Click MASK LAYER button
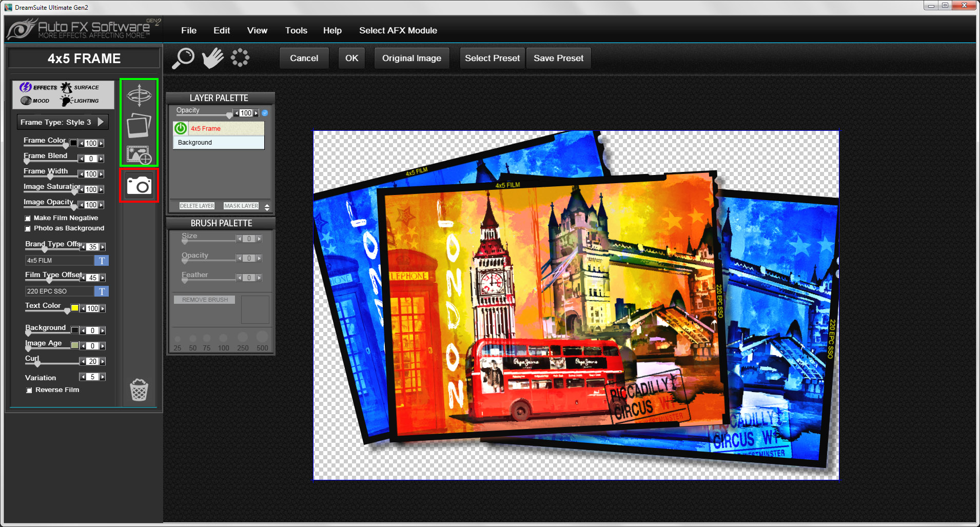The image size is (980, 527). [x=241, y=206]
